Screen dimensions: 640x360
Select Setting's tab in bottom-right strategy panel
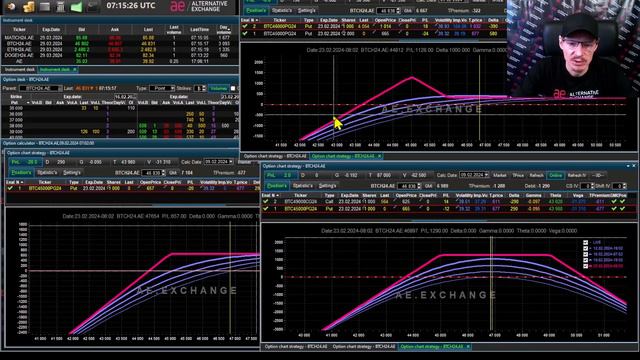pos(328,186)
